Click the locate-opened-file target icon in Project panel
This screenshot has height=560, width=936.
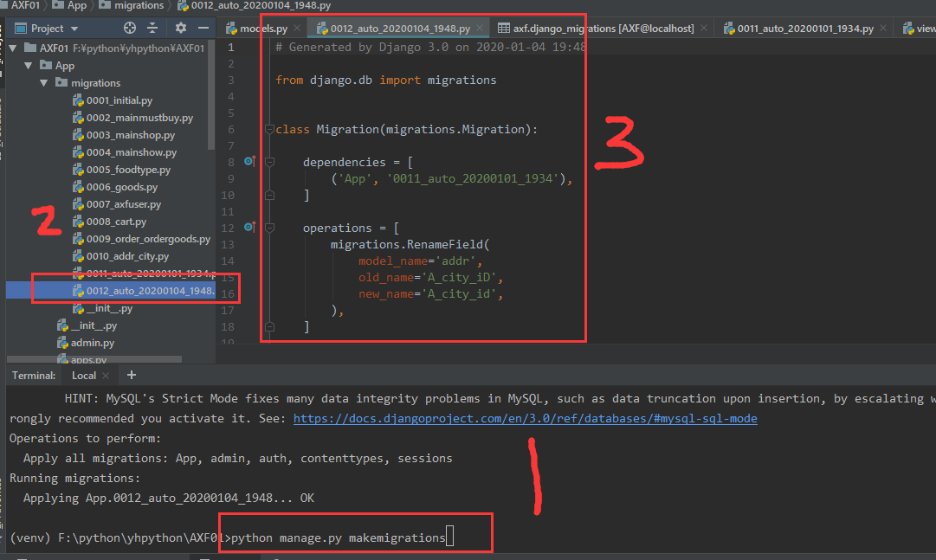coord(129,27)
